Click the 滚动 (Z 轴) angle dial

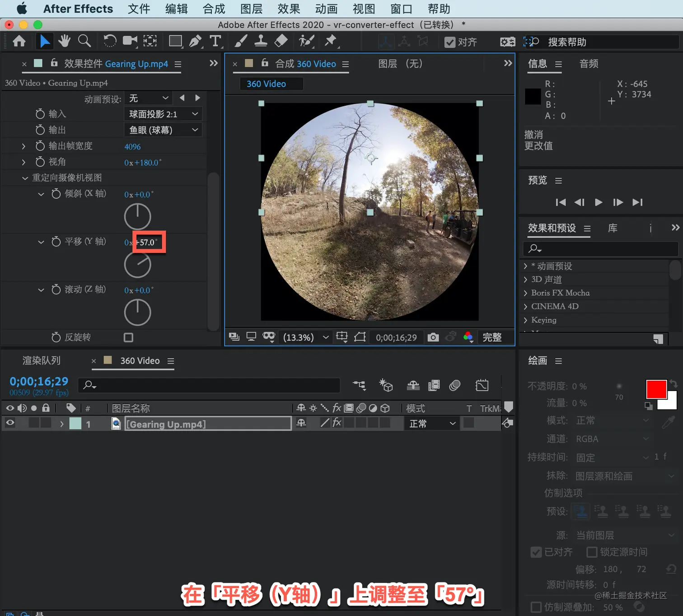pyautogui.click(x=138, y=313)
